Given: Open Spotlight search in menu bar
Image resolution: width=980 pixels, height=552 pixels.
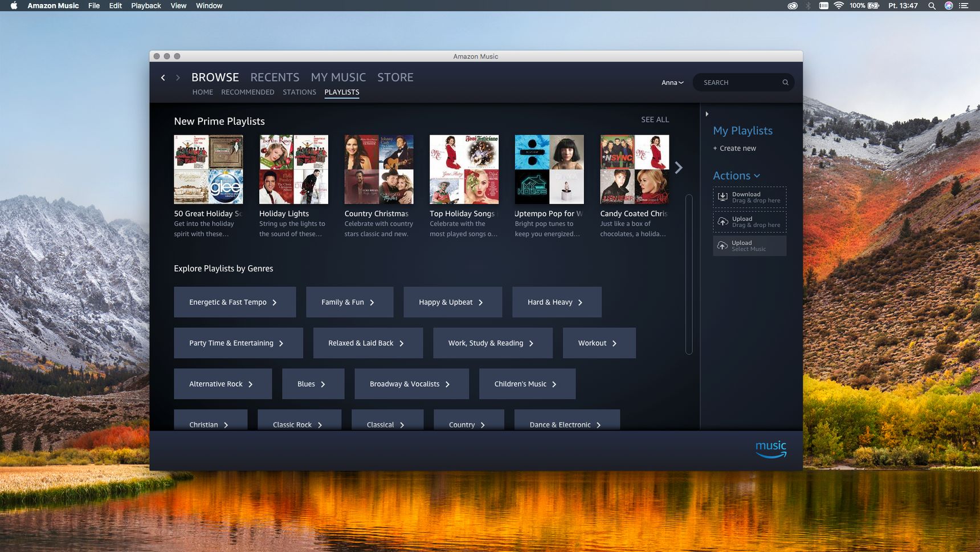Looking at the screenshot, I should 932,6.
